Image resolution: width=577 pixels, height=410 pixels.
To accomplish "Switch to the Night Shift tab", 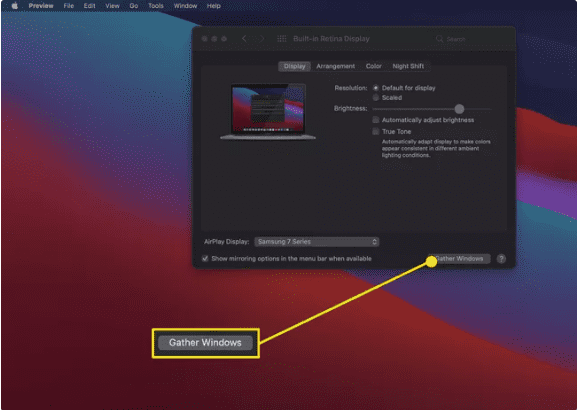I will 408,66.
